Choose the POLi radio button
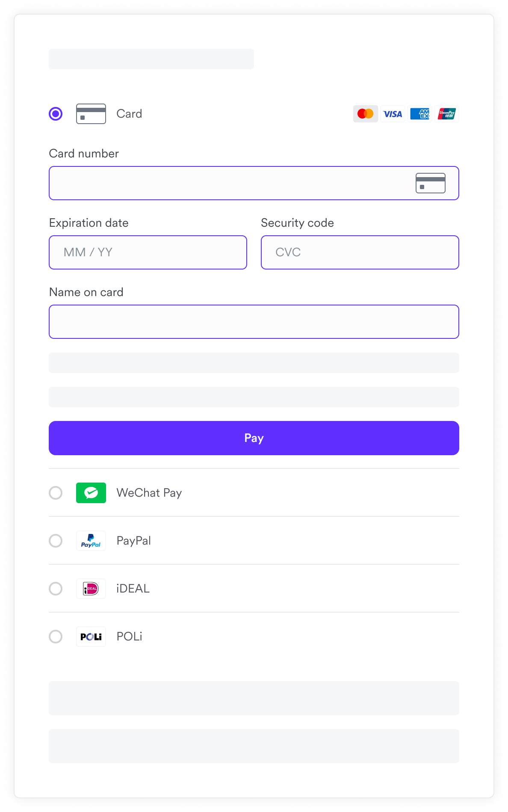Image resolution: width=508 pixels, height=812 pixels. (56, 637)
